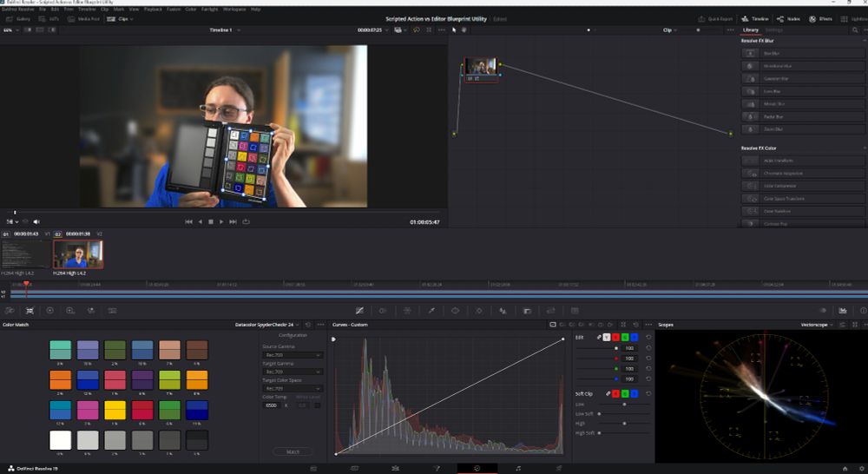
Task: Toggle the green channel in Edit
Action: click(625, 337)
